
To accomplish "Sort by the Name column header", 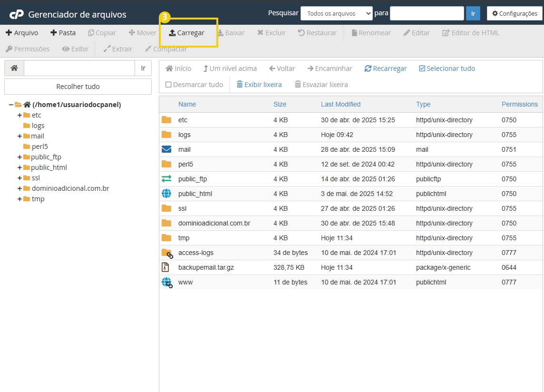I will (187, 104).
